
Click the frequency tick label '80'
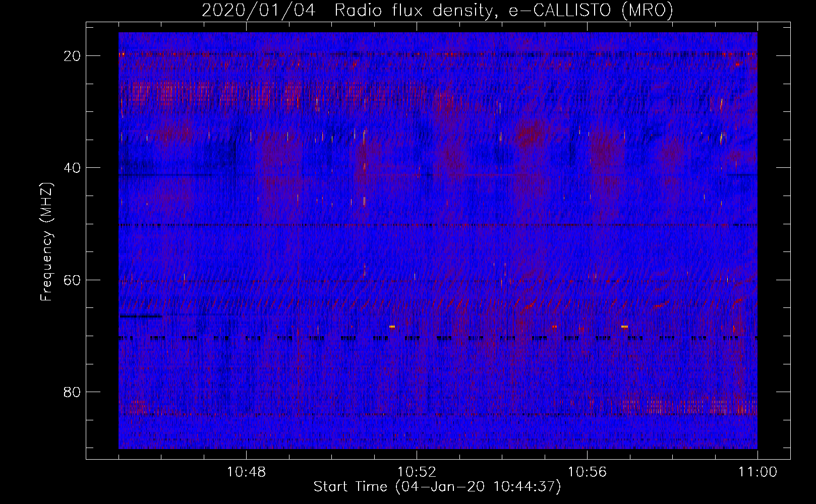[73, 392]
